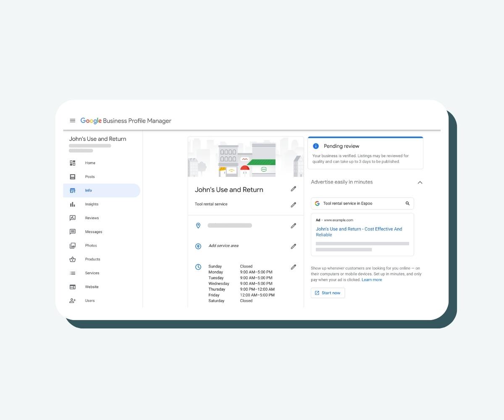Screen dimensions: 504x420
Task: Click the Tool rental service category text
Action: click(211, 204)
